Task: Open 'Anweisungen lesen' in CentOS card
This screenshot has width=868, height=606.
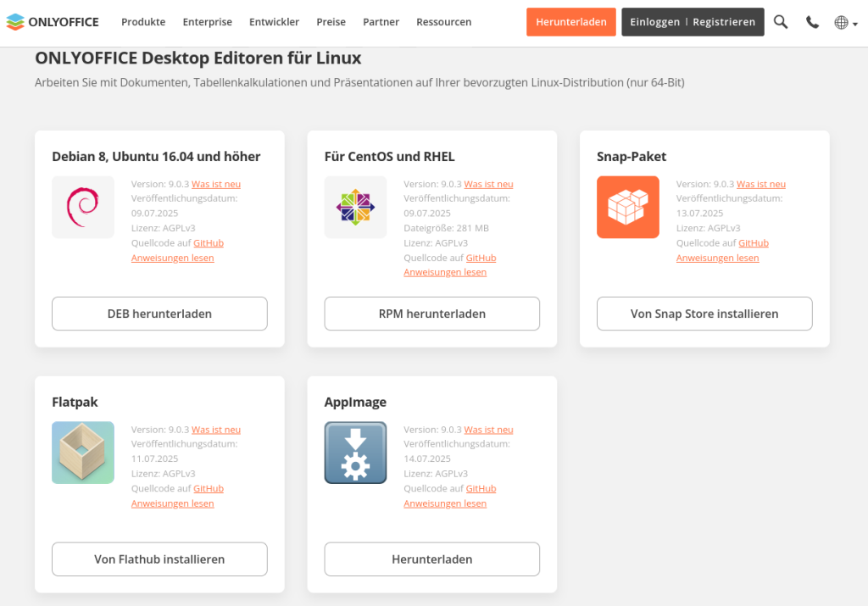Action: coord(444,272)
